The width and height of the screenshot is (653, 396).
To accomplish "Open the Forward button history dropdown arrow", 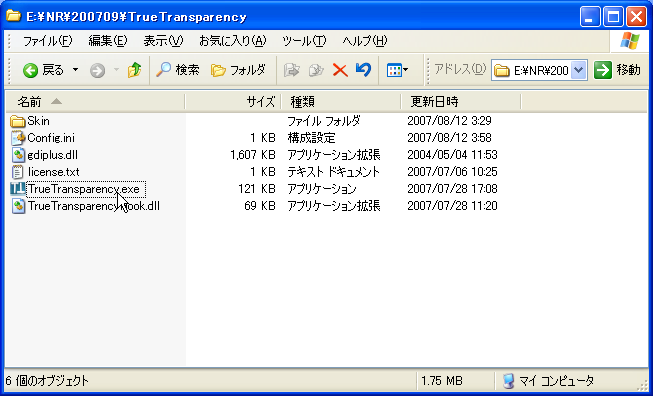I will pos(117,70).
